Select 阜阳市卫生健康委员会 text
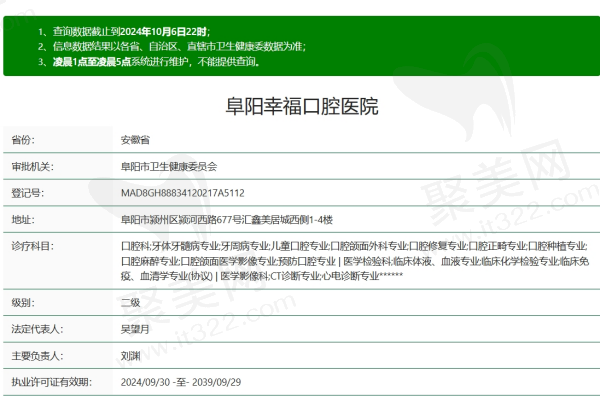This screenshot has width=600, height=396. [x=169, y=166]
